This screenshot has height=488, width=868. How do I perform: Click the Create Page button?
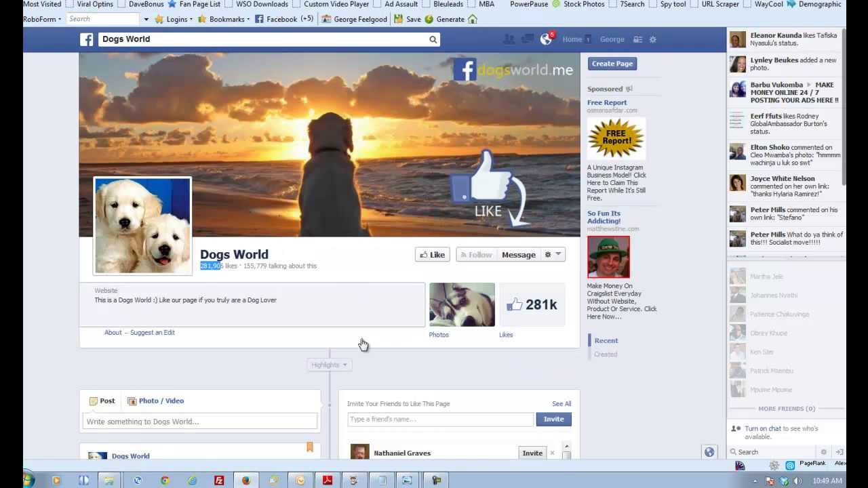click(612, 64)
